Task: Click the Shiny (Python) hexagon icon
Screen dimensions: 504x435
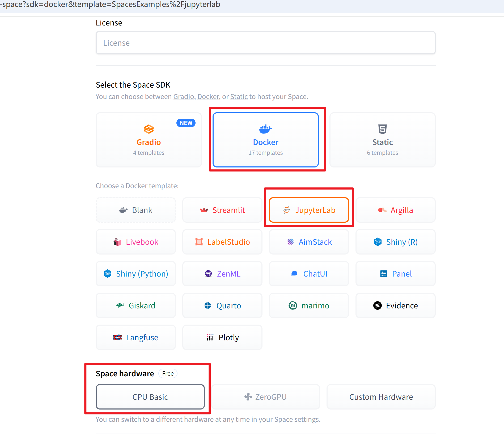Action: [x=108, y=274]
